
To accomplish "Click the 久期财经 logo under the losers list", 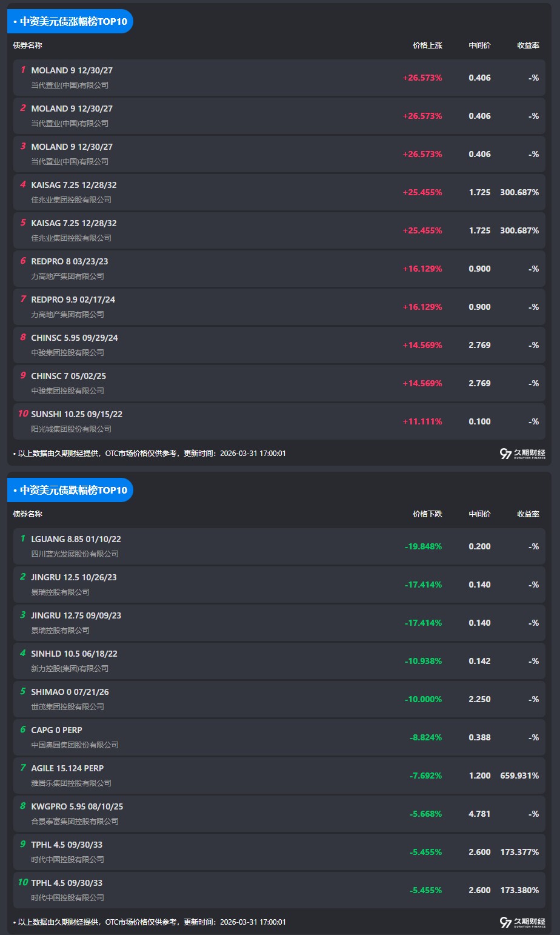I will click(x=522, y=922).
